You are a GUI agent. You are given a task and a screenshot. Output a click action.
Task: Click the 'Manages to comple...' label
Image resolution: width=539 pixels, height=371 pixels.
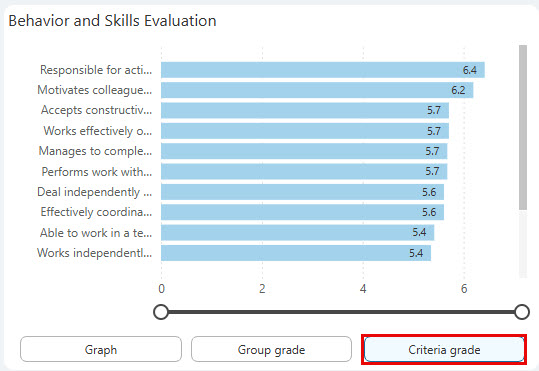[95, 151]
